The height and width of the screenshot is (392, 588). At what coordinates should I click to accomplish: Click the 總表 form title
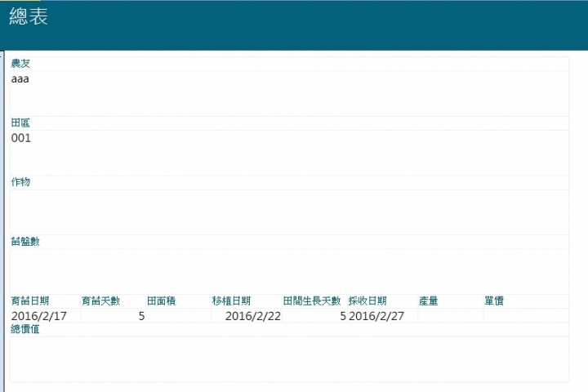29,16
